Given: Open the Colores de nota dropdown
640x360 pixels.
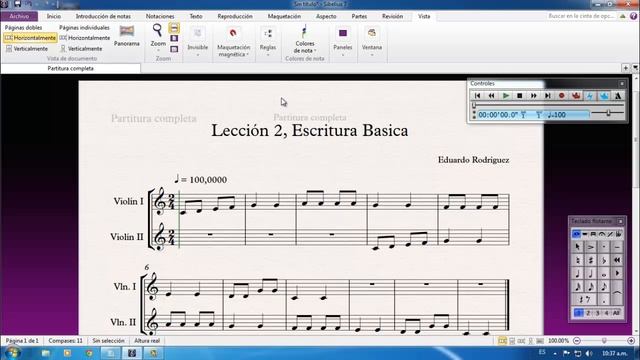Looking at the screenshot, I should (x=304, y=39).
